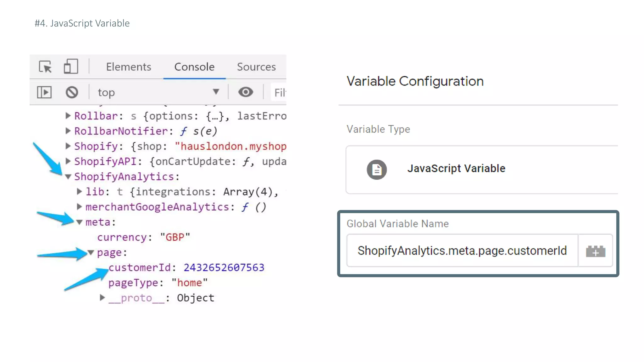Collapse the meta object
Image resolution: width=644 pixels, height=362 pixels.
[79, 222]
